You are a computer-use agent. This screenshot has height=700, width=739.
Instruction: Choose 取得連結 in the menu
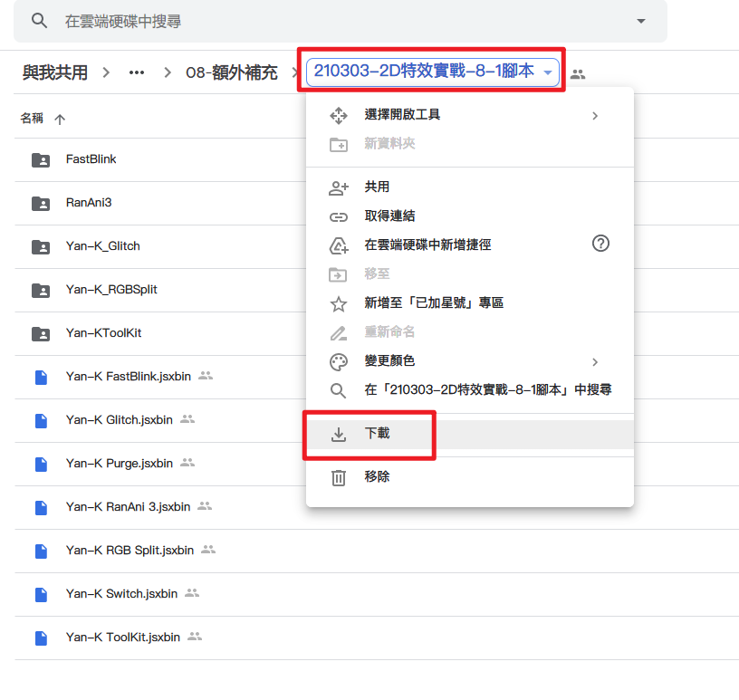tap(389, 216)
